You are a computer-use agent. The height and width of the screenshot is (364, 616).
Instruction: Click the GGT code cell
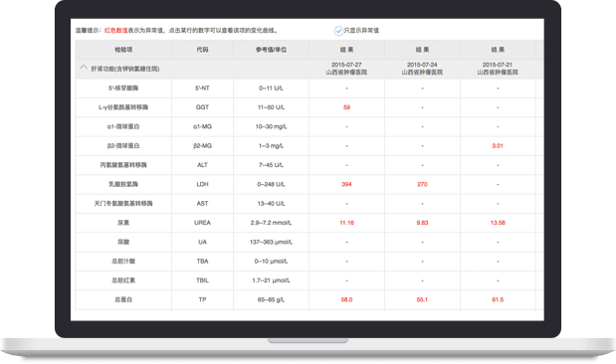pos(202,107)
